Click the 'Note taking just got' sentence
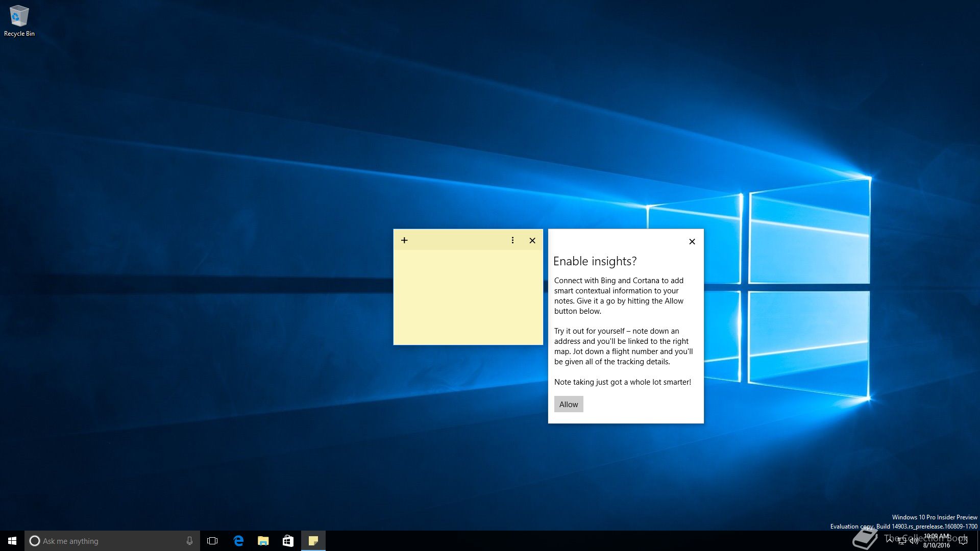 click(623, 382)
